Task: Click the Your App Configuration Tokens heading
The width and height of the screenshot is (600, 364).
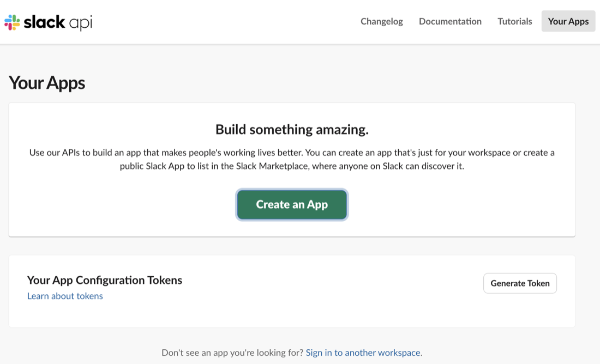Action: pyautogui.click(x=105, y=280)
